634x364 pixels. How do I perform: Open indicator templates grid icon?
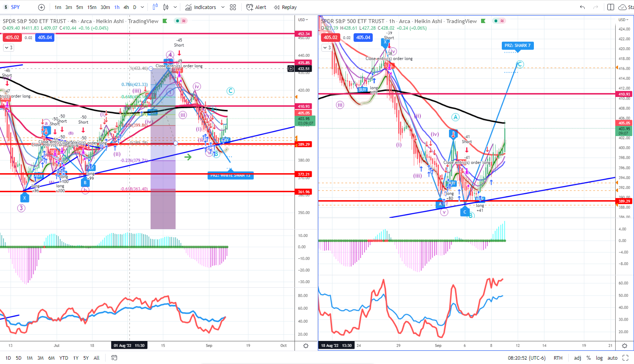click(233, 7)
